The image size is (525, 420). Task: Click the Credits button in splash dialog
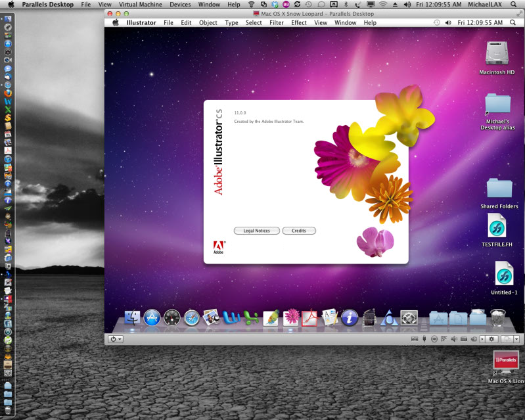[x=299, y=231]
